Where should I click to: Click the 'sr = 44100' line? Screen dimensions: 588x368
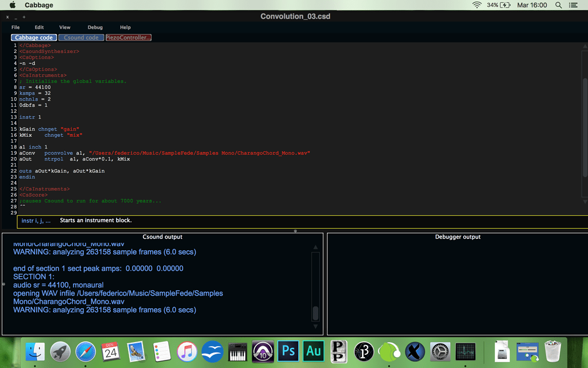[35, 87]
